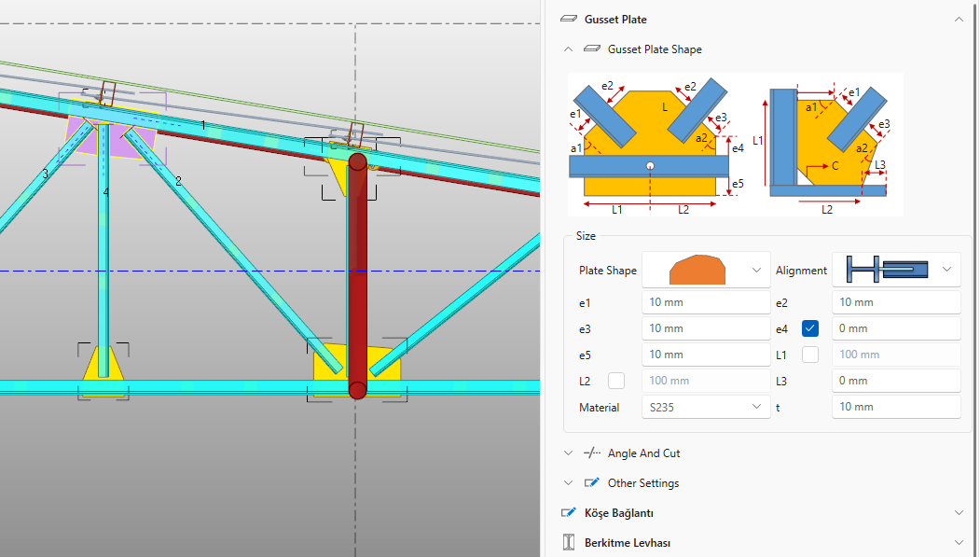Click the Gusset Plate Shape icon
980x557 pixels.
coord(591,49)
